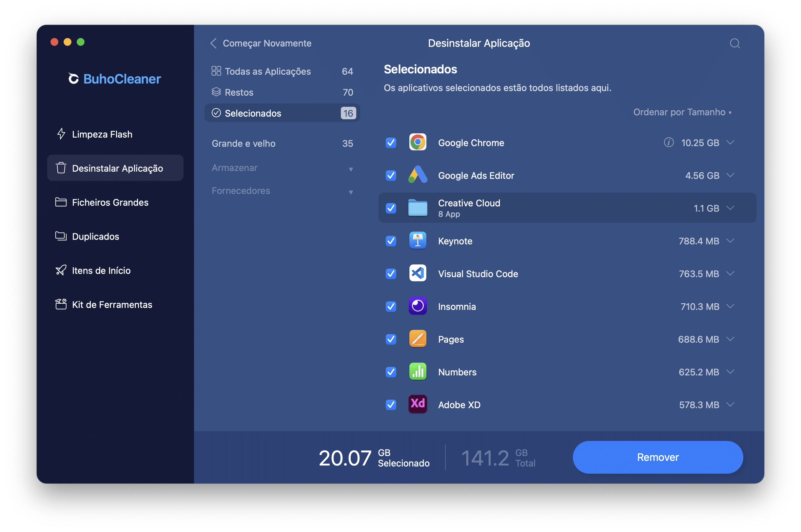Click the Ficheiros Grandes folder icon
The width and height of the screenshot is (801, 532).
pyautogui.click(x=61, y=202)
